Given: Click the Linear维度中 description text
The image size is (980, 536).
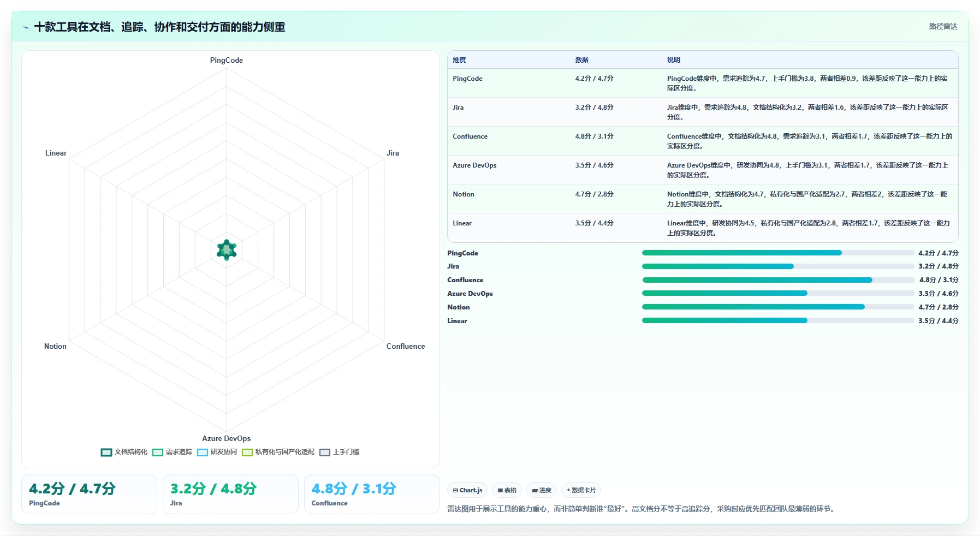Looking at the screenshot, I should click(808, 228).
